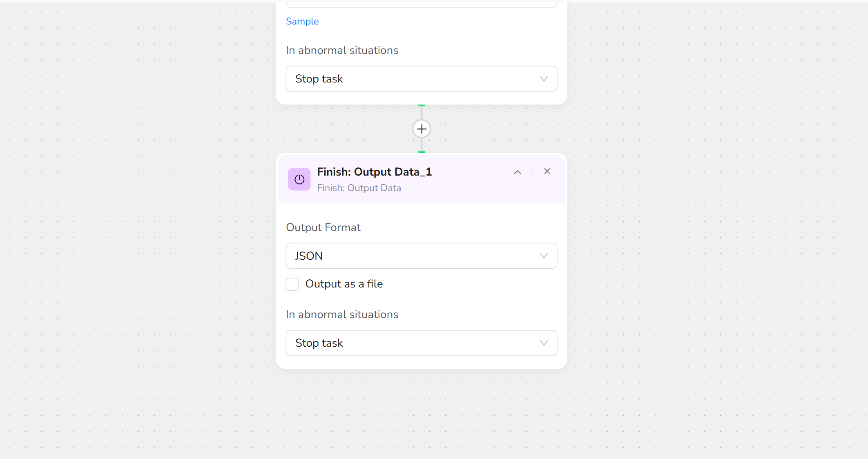This screenshot has width=868, height=459.
Task: Click the plus button between the nodes
Action: pos(422,129)
